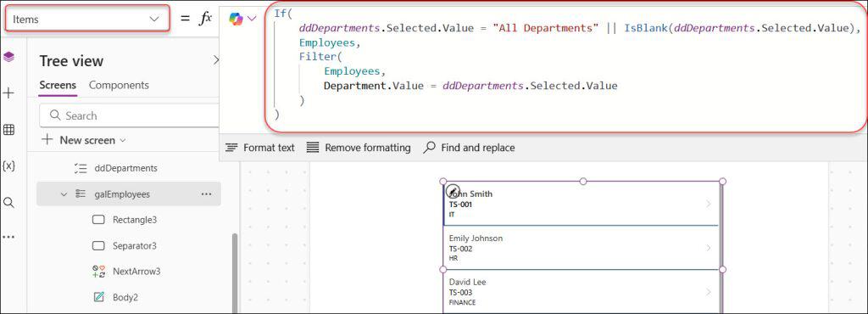Click the TS-001 employee ID text
This screenshot has height=314, width=868.
pos(460,205)
